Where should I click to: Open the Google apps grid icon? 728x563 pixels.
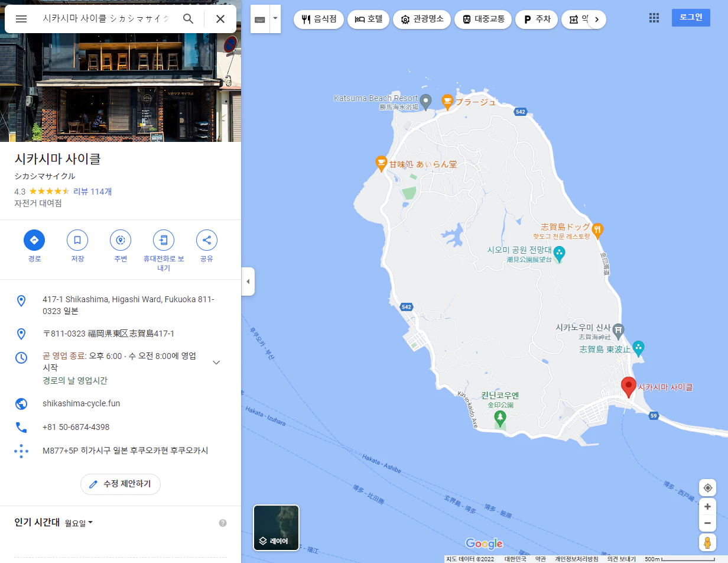click(x=654, y=18)
